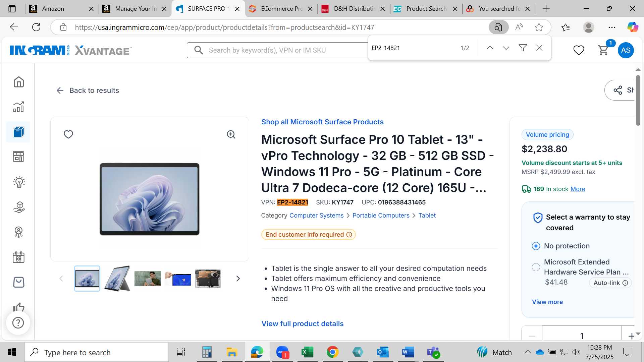The image size is (644, 362).
Task: Switch to the D&H Distributing tab
Action: 354,9
